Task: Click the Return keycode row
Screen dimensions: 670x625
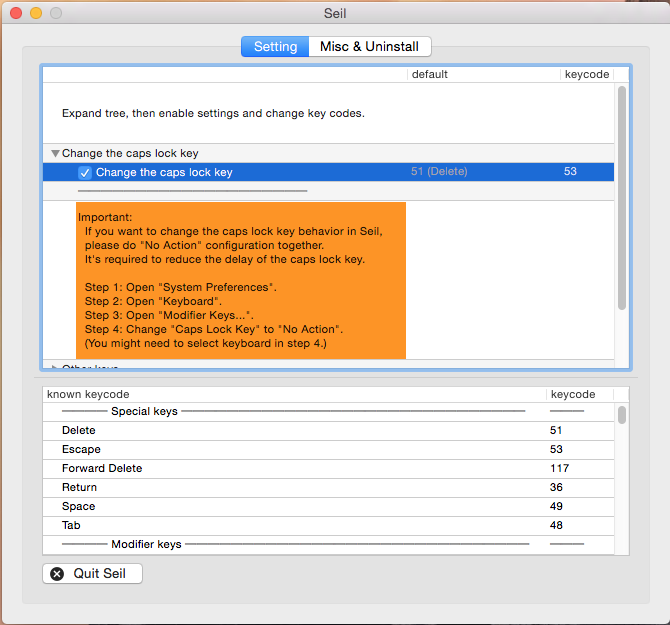Action: tap(300, 487)
